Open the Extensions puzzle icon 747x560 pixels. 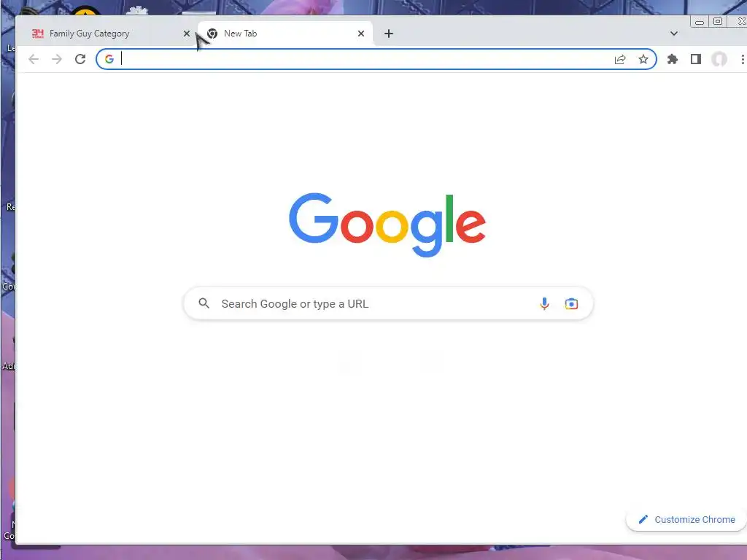coord(672,59)
